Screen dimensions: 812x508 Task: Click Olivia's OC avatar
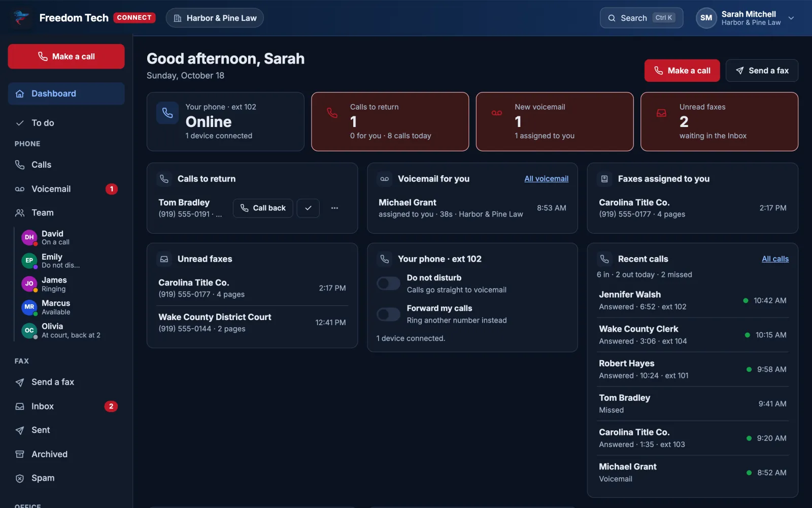(x=29, y=330)
